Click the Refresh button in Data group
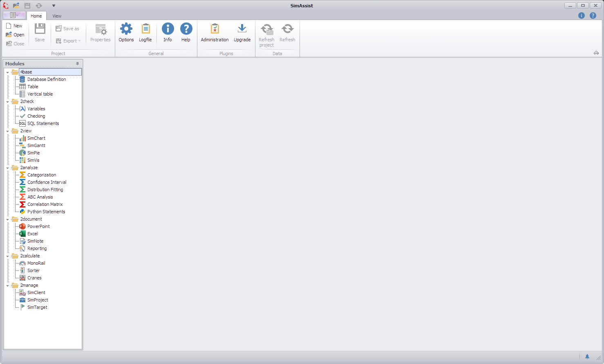The height and width of the screenshot is (364, 604). tap(287, 32)
